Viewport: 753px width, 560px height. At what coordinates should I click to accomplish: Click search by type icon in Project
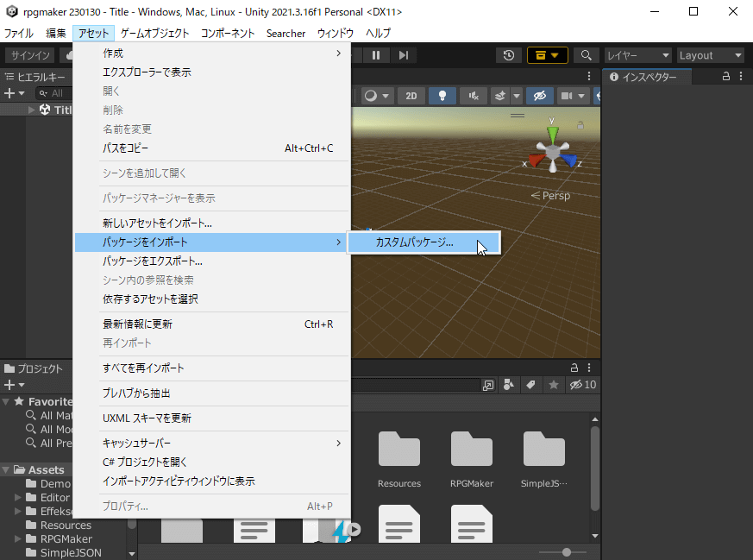coord(509,385)
